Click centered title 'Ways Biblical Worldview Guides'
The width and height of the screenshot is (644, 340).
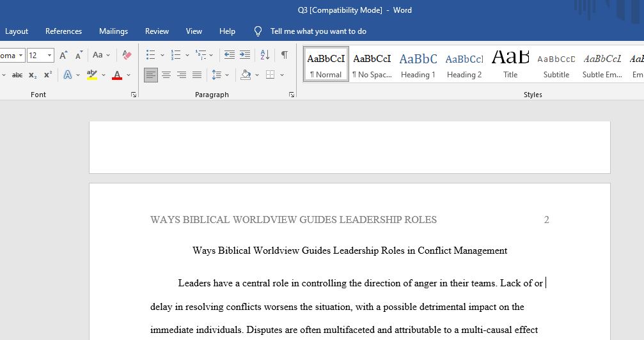[350, 251]
